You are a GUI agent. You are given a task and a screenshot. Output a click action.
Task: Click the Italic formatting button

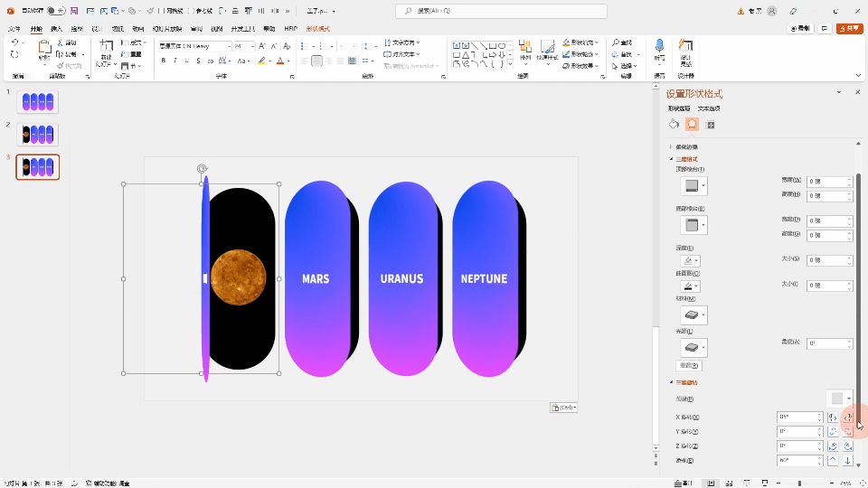click(x=175, y=61)
